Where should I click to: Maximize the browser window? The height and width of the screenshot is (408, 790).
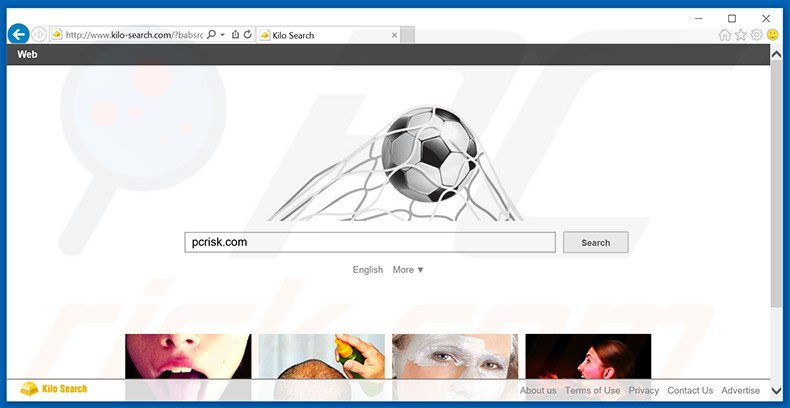732,19
